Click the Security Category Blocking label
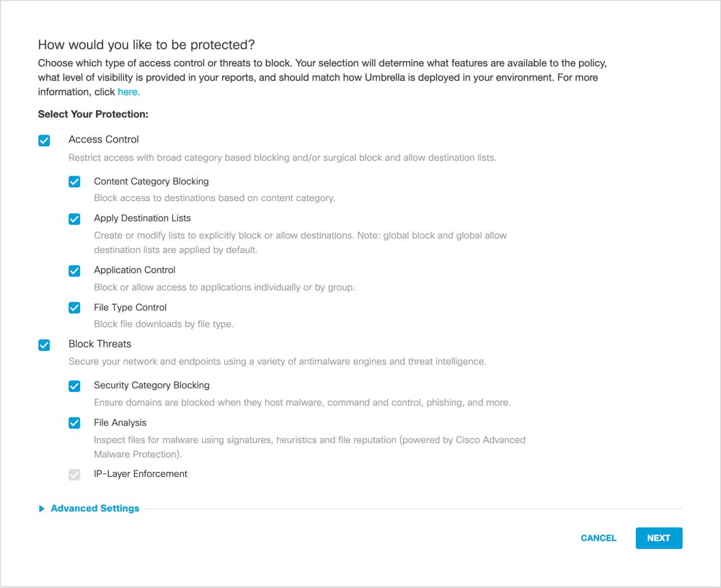Screen dimensions: 721x588 [151, 386]
